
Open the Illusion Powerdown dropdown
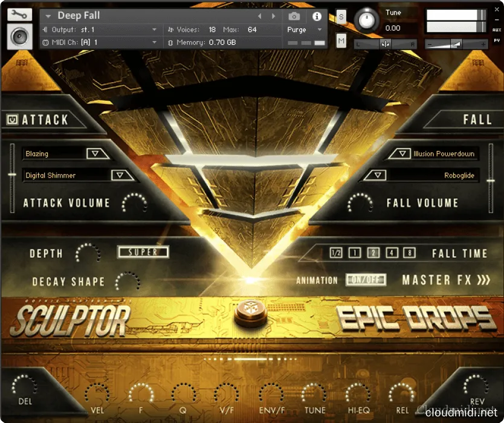pyautogui.click(x=399, y=154)
